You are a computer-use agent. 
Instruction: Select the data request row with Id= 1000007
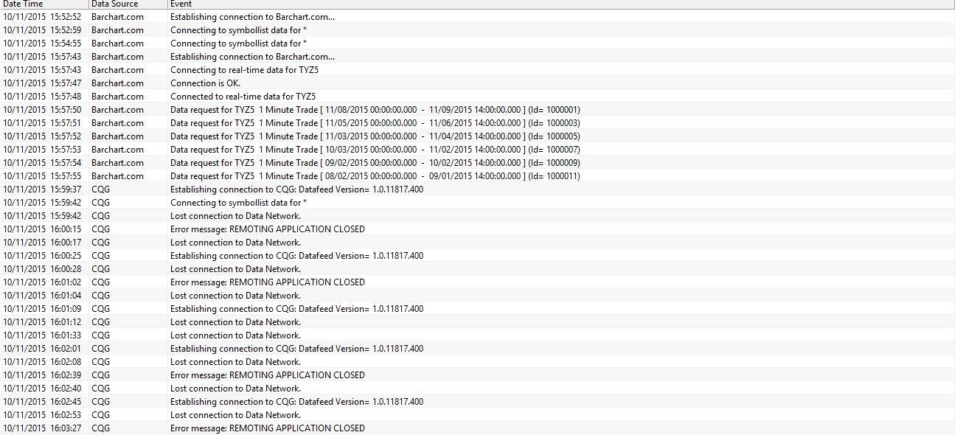375,150
